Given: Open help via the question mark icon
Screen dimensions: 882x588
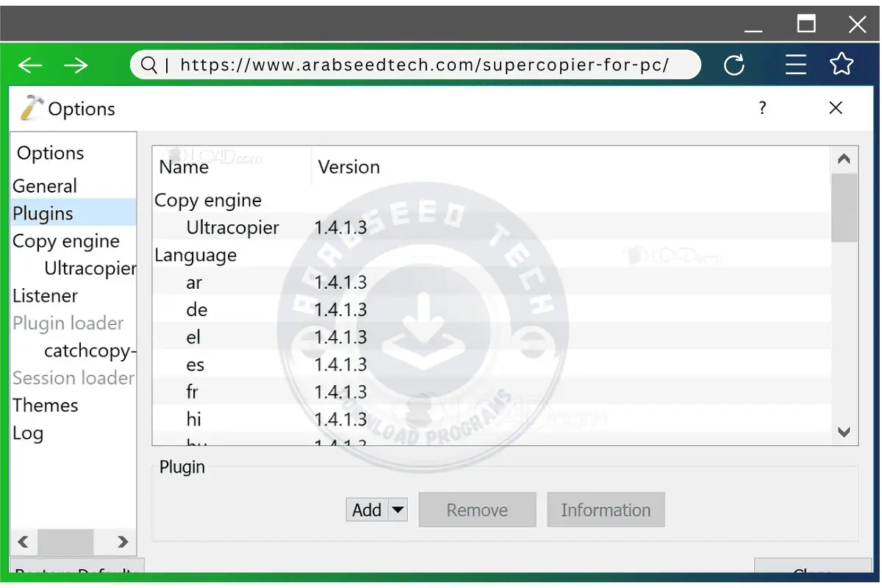Looking at the screenshot, I should click(x=762, y=108).
